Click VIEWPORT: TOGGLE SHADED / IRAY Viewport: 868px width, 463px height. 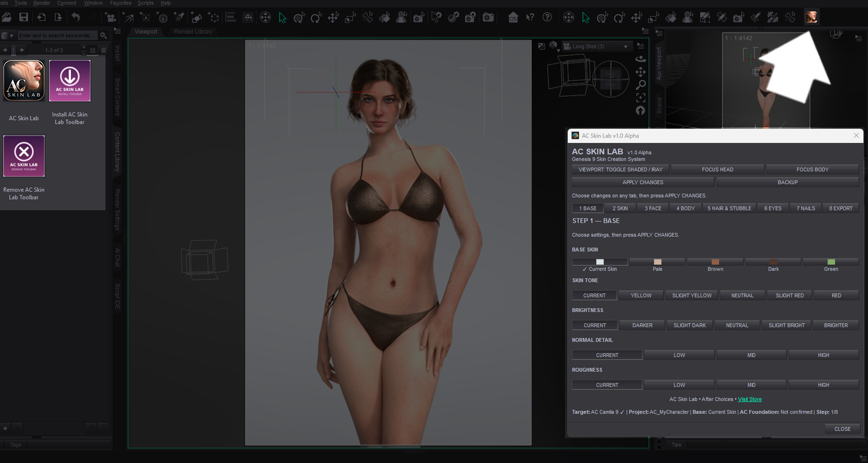click(621, 170)
